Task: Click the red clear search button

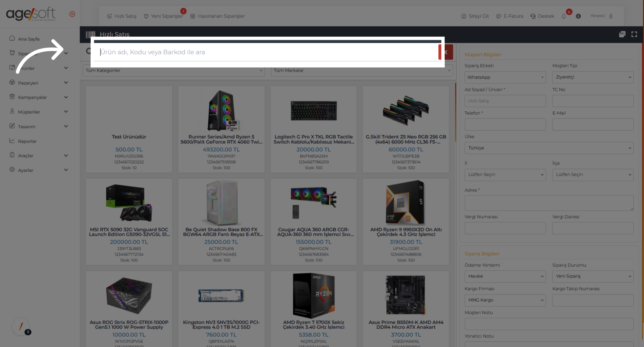Action: point(446,52)
